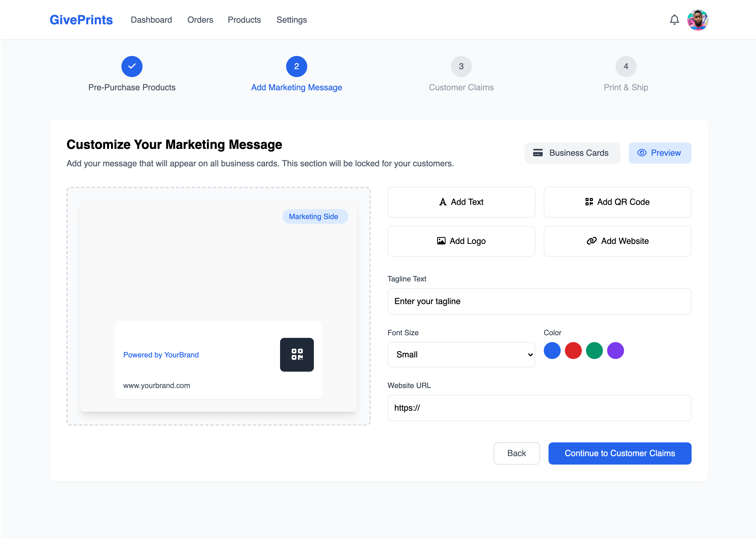Open the Font Size dropdown
Screen dimensions: 756x539
click(x=461, y=354)
